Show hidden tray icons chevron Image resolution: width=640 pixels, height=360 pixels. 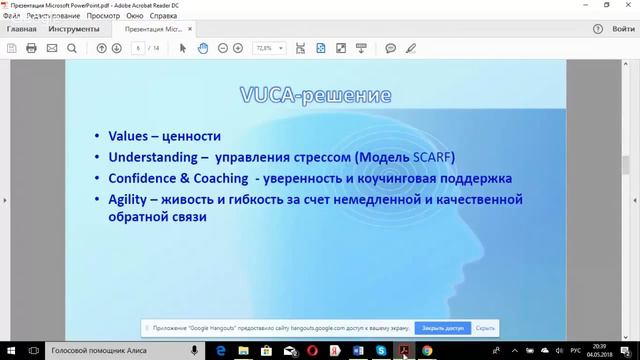[515, 351]
